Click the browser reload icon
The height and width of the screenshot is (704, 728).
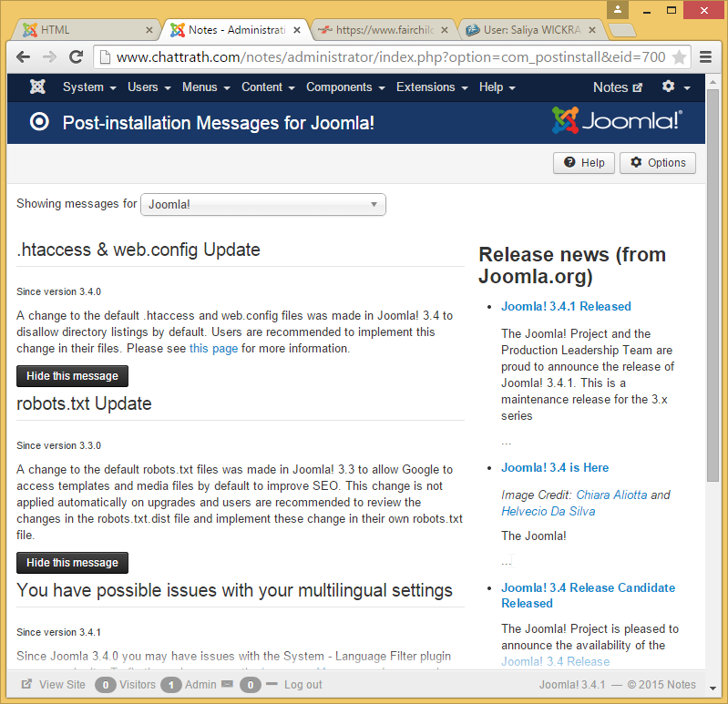click(77, 56)
